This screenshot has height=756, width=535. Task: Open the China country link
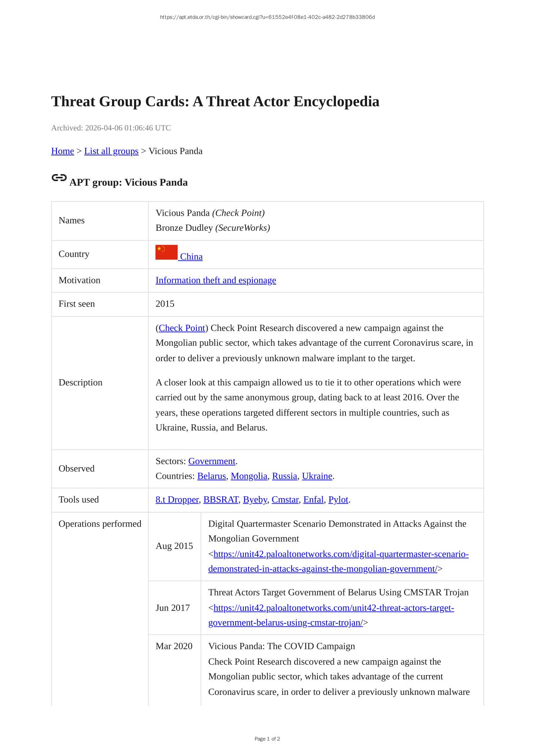pos(191,257)
